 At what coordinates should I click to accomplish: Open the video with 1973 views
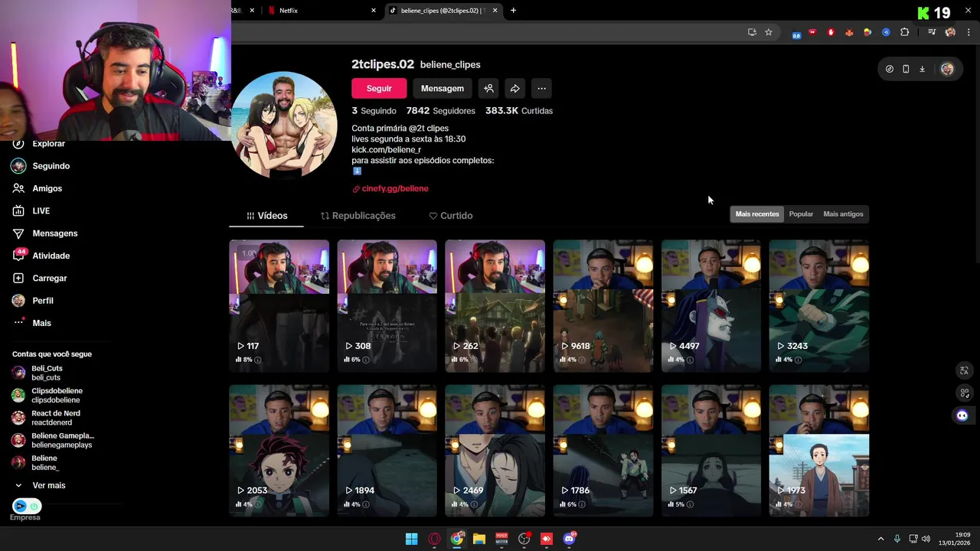tap(819, 451)
